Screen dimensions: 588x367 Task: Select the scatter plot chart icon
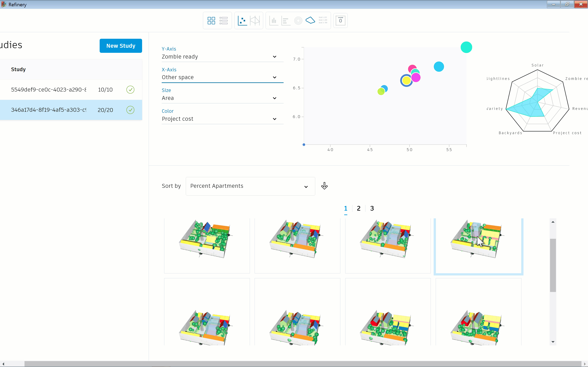point(242,21)
